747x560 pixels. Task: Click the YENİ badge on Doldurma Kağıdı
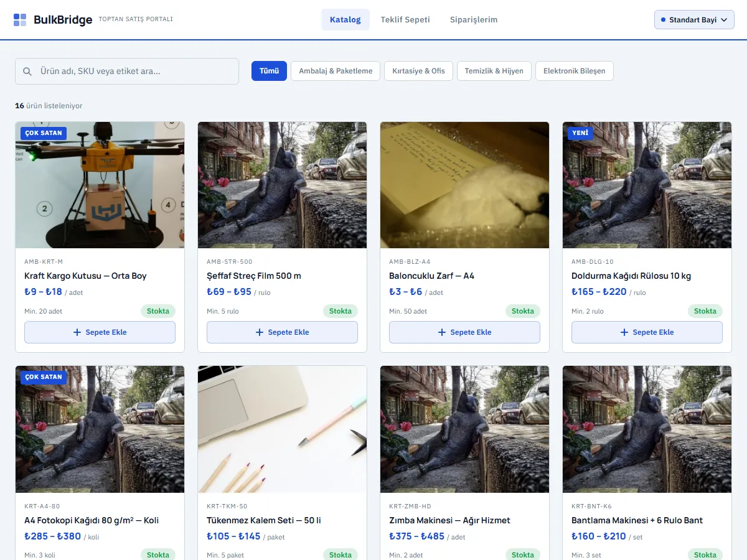tap(580, 133)
